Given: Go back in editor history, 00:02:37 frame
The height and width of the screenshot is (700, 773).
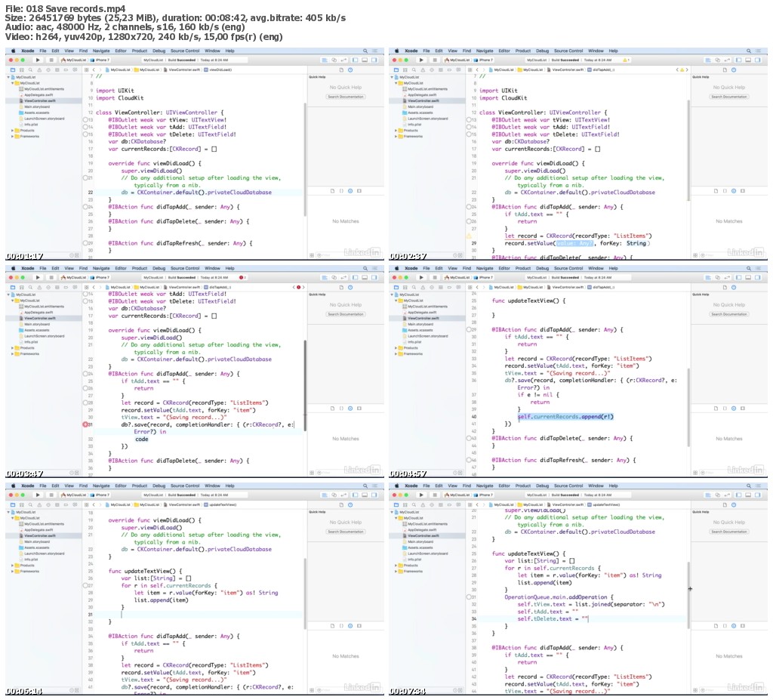Looking at the screenshot, I should pyautogui.click(x=477, y=70).
